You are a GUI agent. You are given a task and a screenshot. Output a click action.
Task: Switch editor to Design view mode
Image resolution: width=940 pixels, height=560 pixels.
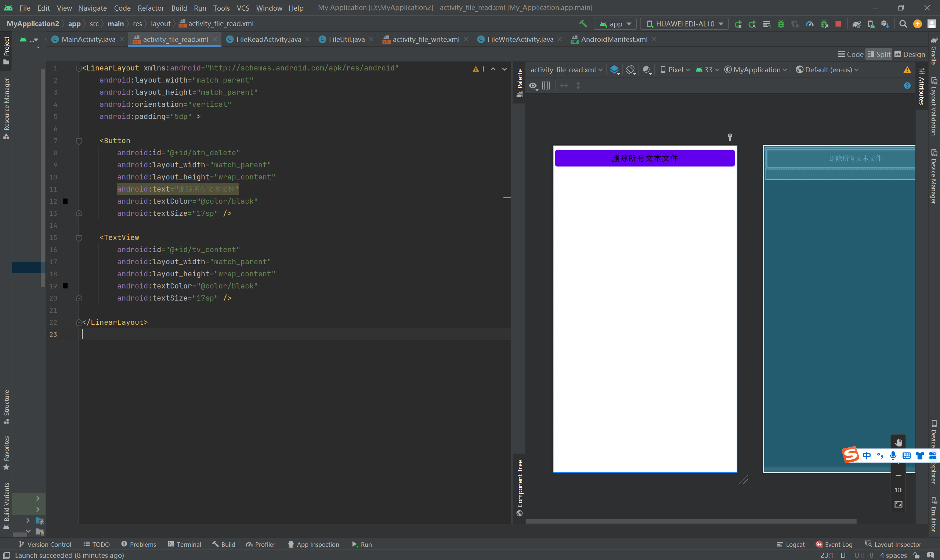click(x=910, y=54)
